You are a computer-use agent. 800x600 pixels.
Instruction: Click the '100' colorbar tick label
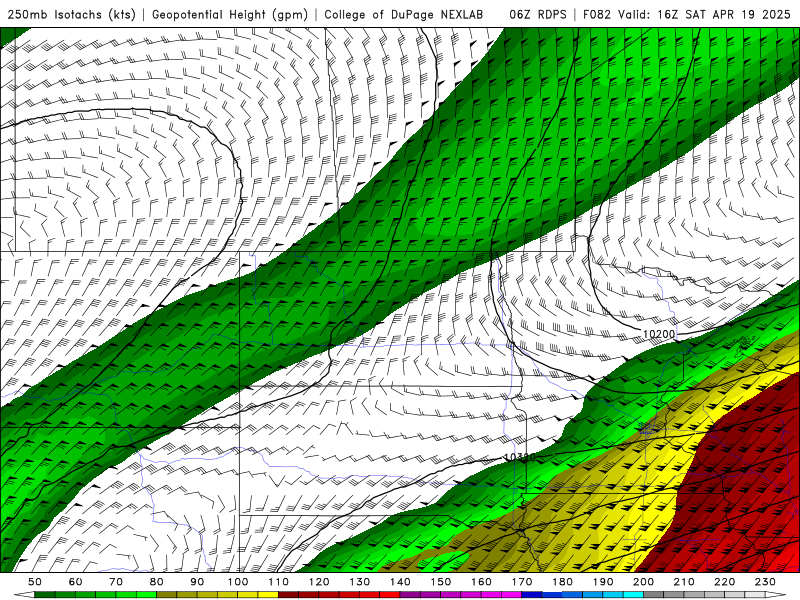click(238, 582)
